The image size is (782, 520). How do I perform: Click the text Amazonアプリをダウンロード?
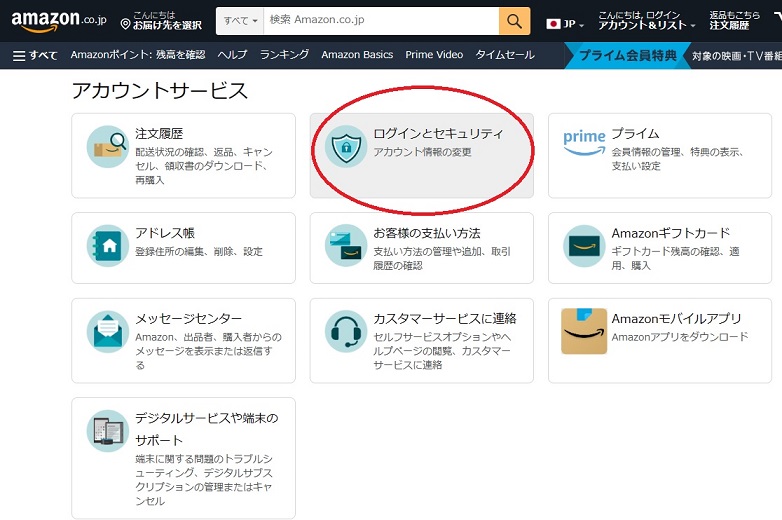coord(680,337)
